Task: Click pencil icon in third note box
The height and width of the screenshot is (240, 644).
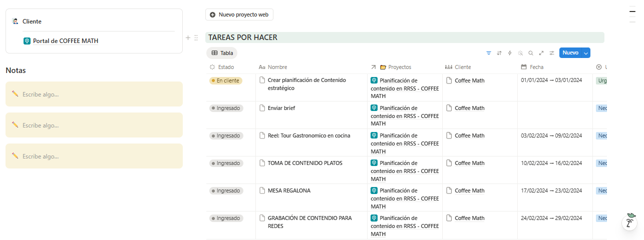Action: [15, 155]
